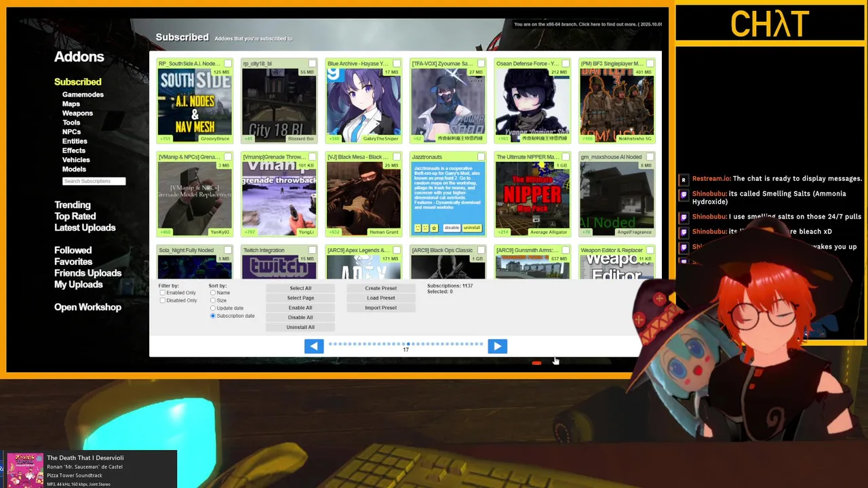Open the Trending addons list
Screen dimensions: 868x488
73,205
